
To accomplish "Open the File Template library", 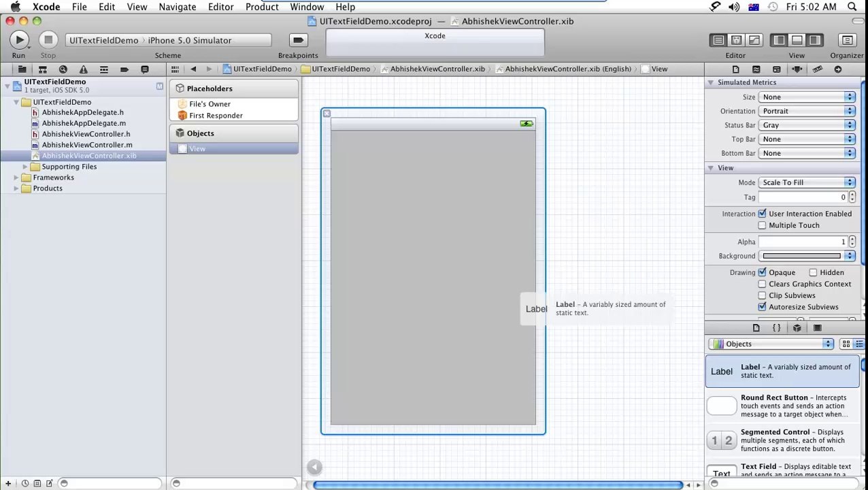I will (x=756, y=327).
